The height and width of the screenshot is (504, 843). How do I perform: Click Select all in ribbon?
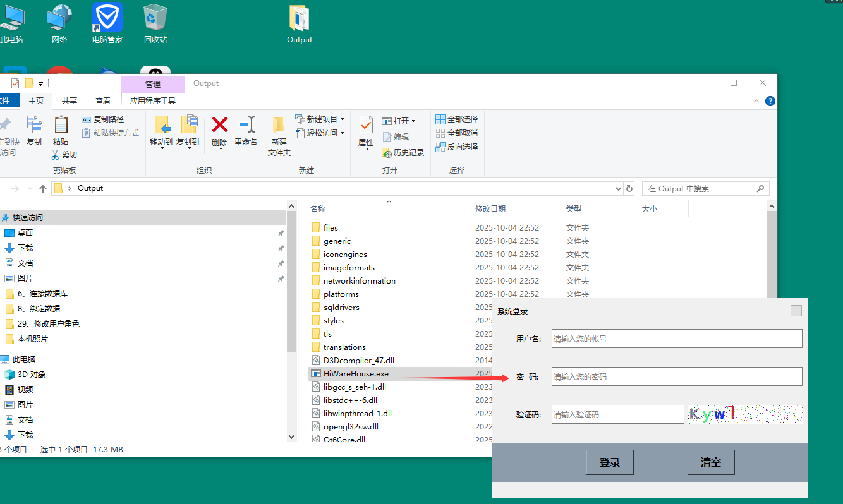point(456,119)
